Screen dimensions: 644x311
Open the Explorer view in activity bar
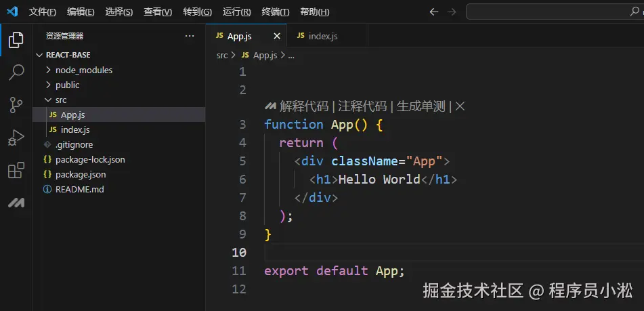[x=16, y=40]
